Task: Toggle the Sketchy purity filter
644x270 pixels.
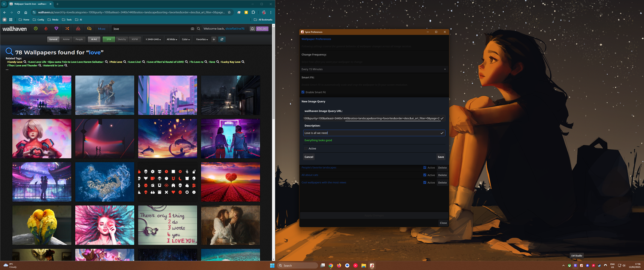Action: (x=122, y=39)
